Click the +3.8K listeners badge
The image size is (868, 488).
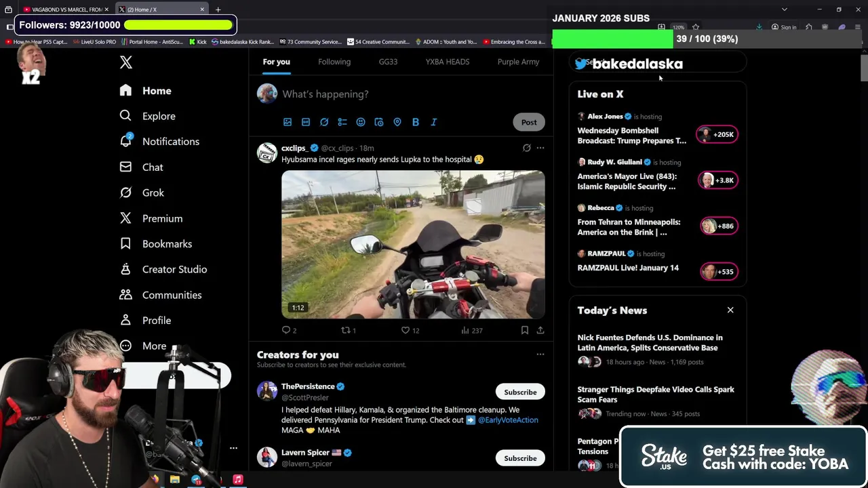(x=718, y=180)
